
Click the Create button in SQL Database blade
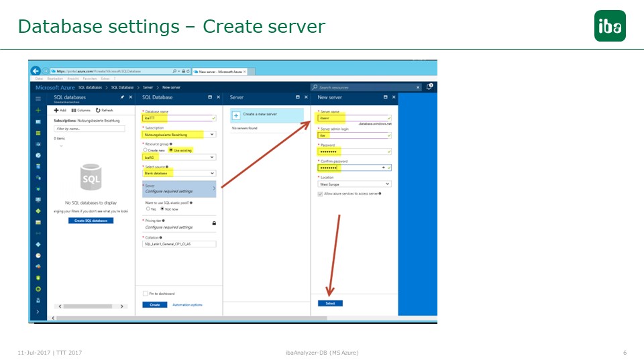155,305
